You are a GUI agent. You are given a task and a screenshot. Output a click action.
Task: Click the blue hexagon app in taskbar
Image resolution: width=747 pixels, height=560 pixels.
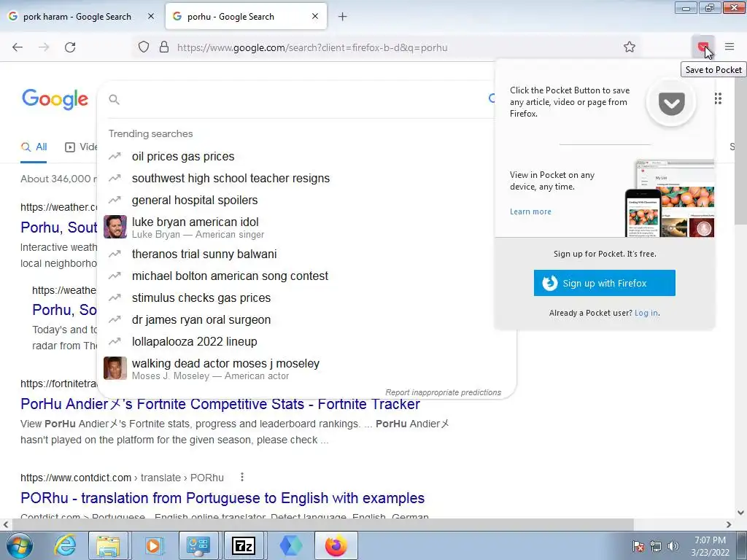point(290,545)
